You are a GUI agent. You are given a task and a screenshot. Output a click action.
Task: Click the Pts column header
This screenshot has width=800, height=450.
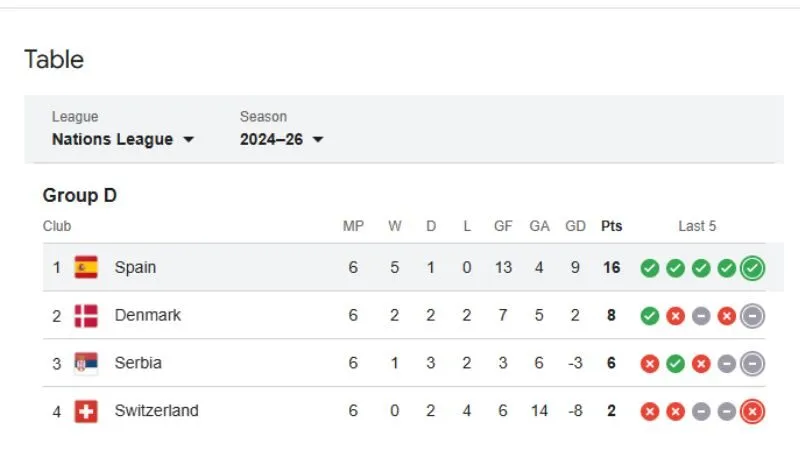tap(611, 226)
